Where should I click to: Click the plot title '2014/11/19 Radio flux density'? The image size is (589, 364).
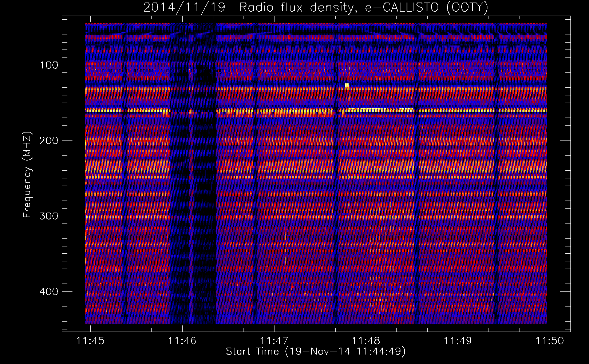[x=248, y=8]
